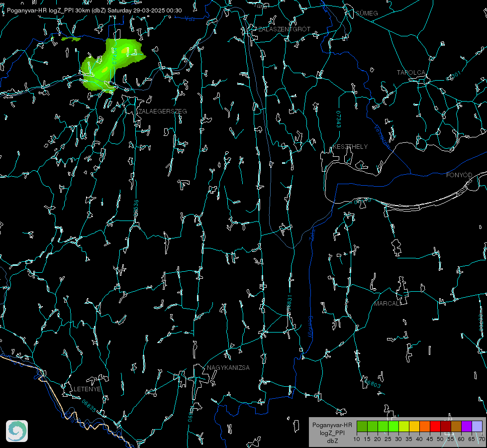Click the road number label 06835

89,406
